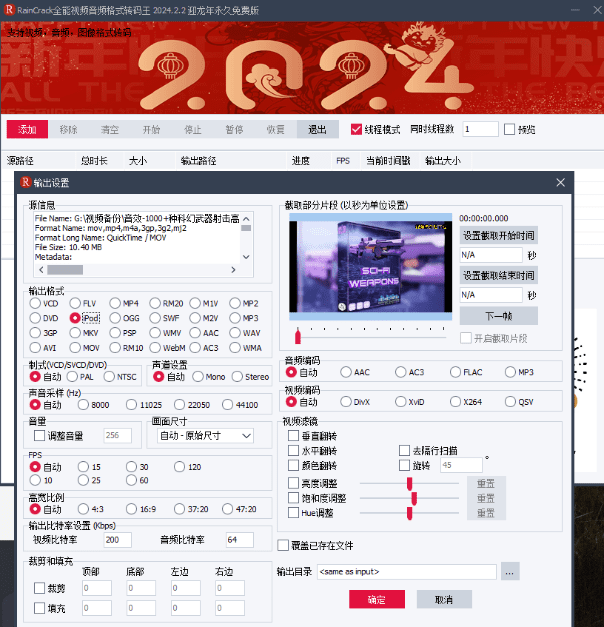Click the 确定 confirm button
Image resolution: width=604 pixels, height=627 pixels.
[377, 599]
